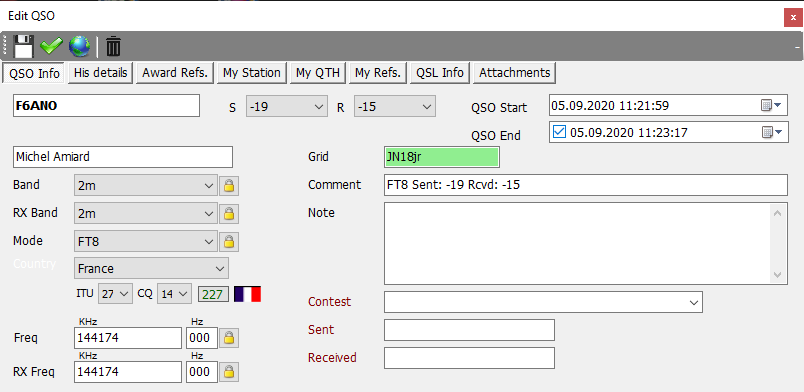
Task: Open the QSO Start calendar picker icon
Action: click(771, 106)
